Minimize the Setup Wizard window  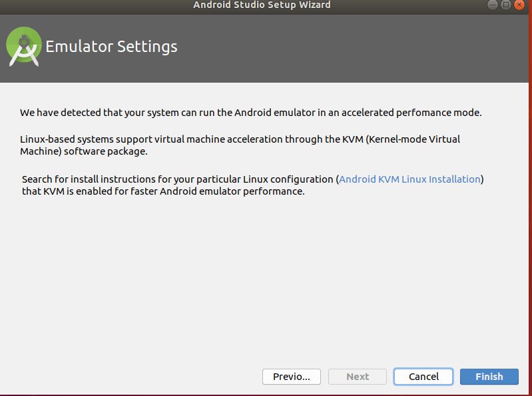[492, 5]
